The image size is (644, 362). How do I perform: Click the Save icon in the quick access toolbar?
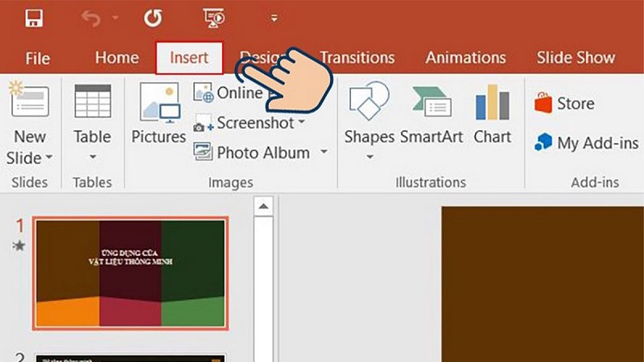[34, 19]
